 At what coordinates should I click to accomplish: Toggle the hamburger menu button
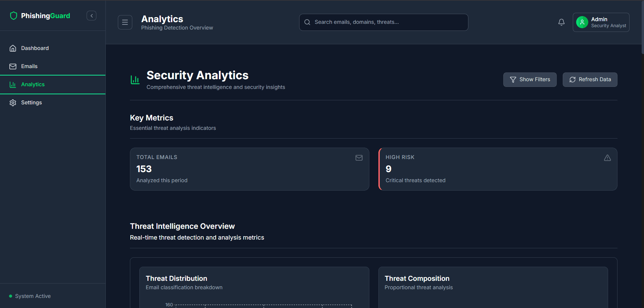point(125,22)
